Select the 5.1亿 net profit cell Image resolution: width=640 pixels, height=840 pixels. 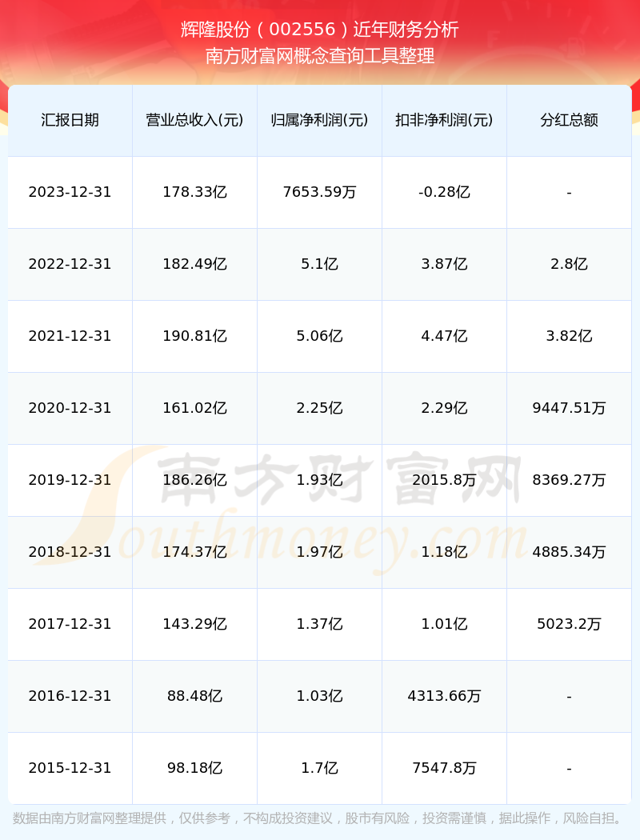coord(320,264)
